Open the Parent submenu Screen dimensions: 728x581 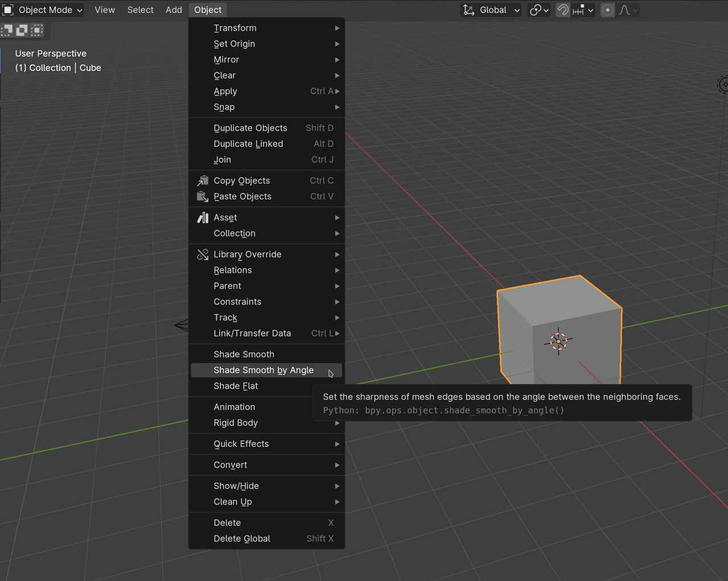pos(266,286)
